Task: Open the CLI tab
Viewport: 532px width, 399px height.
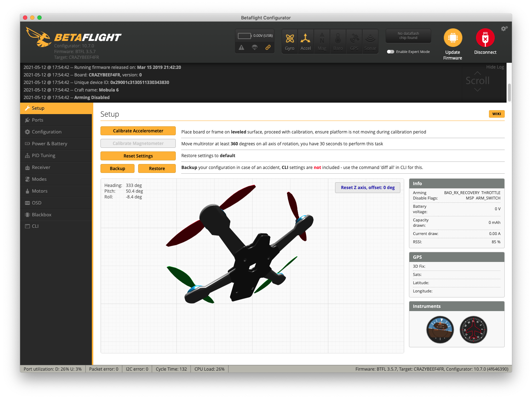Action: point(56,226)
